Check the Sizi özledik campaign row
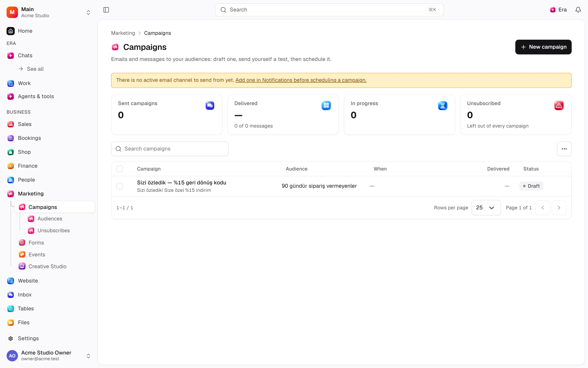Viewport: 588px width, 368px height. point(120,186)
